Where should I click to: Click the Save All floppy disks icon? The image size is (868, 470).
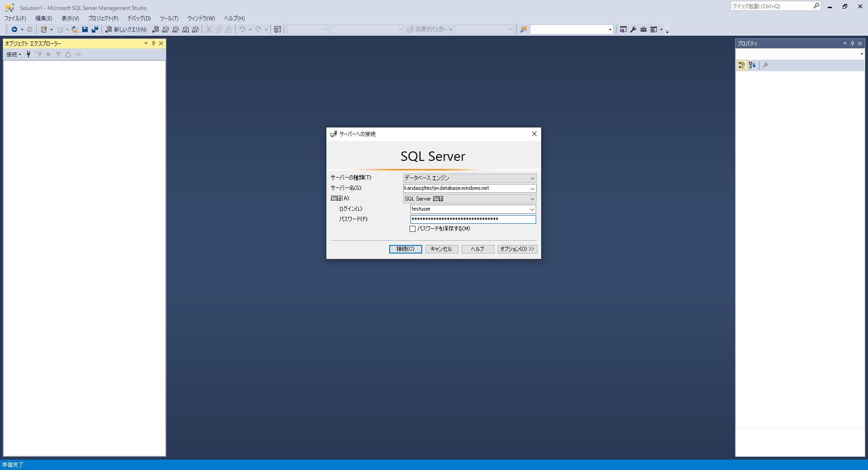[x=95, y=29]
